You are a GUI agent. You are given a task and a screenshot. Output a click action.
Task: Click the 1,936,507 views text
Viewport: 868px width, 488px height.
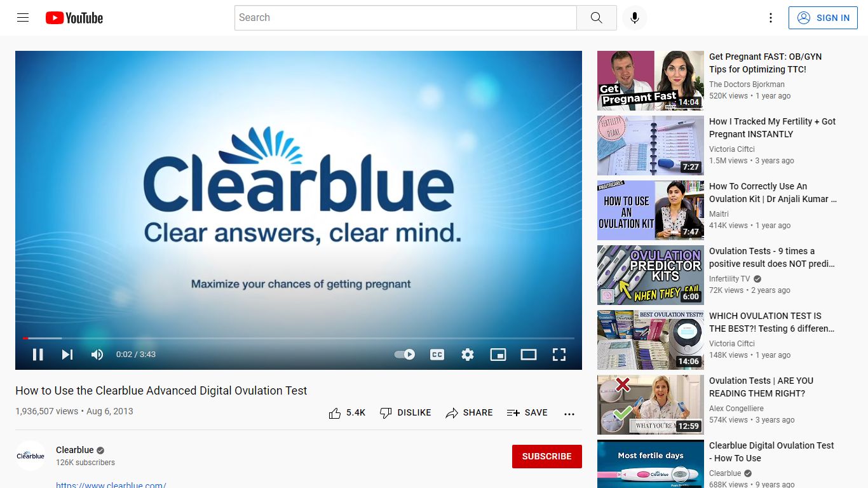pos(46,411)
